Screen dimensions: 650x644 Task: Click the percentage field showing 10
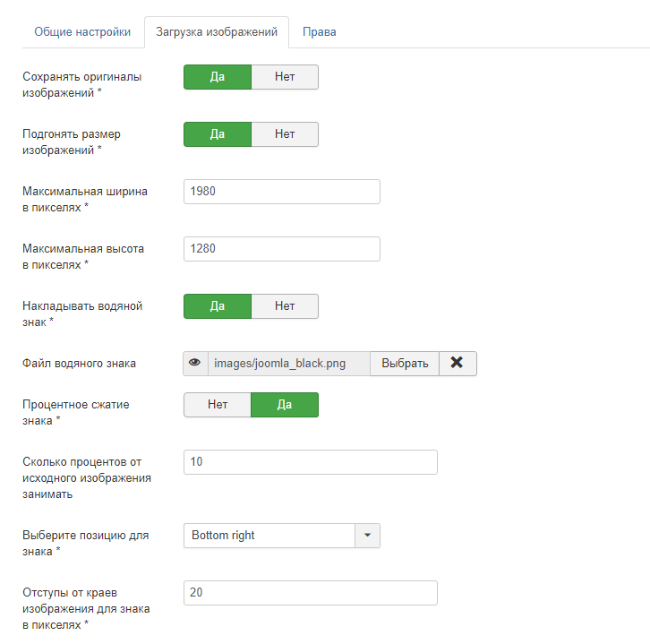(x=311, y=462)
